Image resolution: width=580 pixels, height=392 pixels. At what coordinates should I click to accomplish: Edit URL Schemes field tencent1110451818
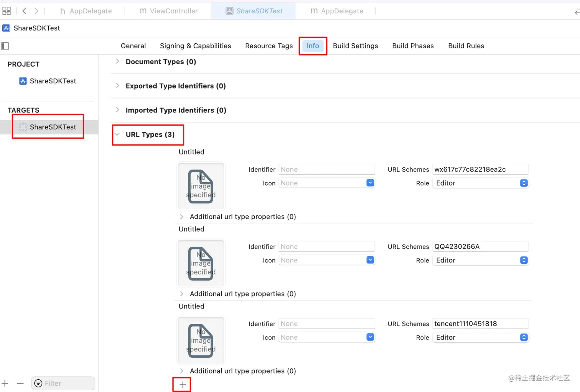coord(480,324)
